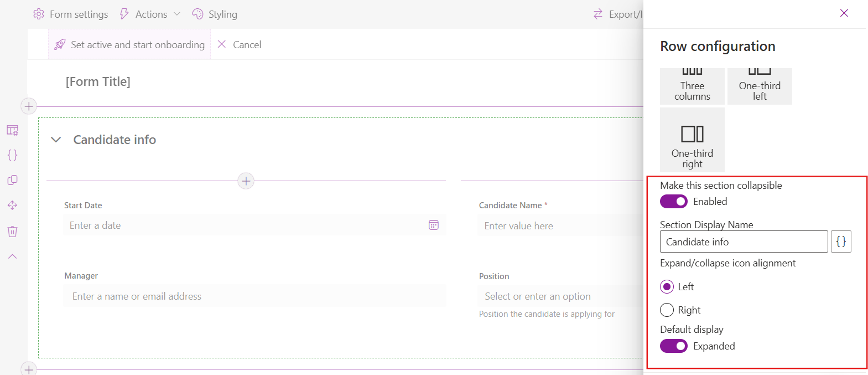Open Form settings
This screenshot has height=375, width=868.
coord(71,14)
